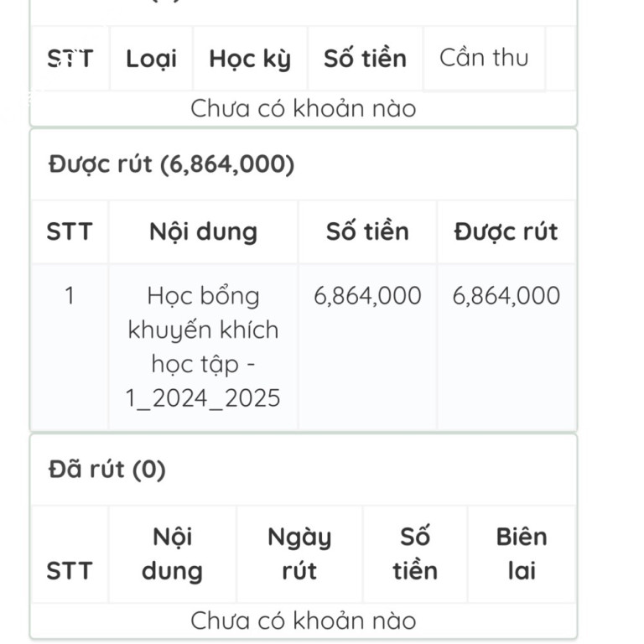Click "Chưa có khoản nào" under Đã rút
This screenshot has width=644, height=644.
pos(303,621)
